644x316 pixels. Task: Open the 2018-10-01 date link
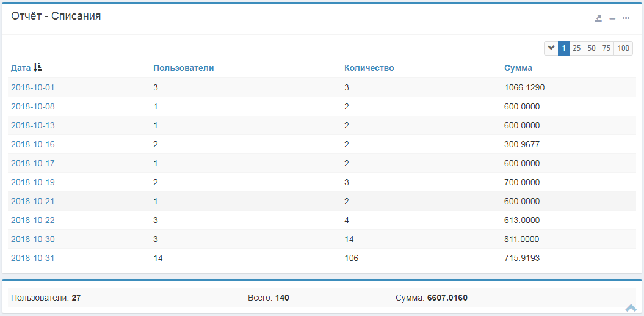click(32, 87)
